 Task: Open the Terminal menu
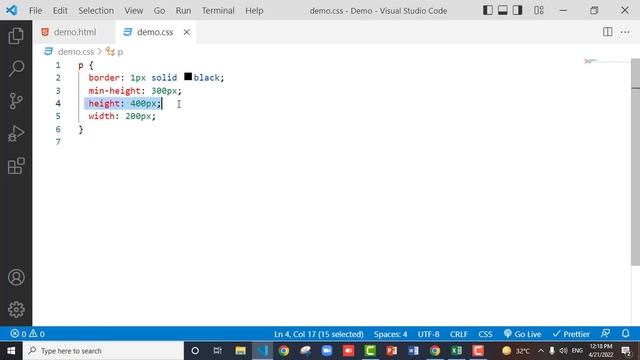[x=218, y=11]
